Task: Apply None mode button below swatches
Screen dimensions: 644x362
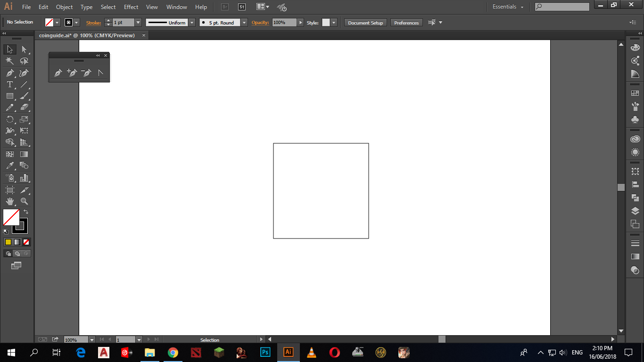Action: pyautogui.click(x=26, y=242)
